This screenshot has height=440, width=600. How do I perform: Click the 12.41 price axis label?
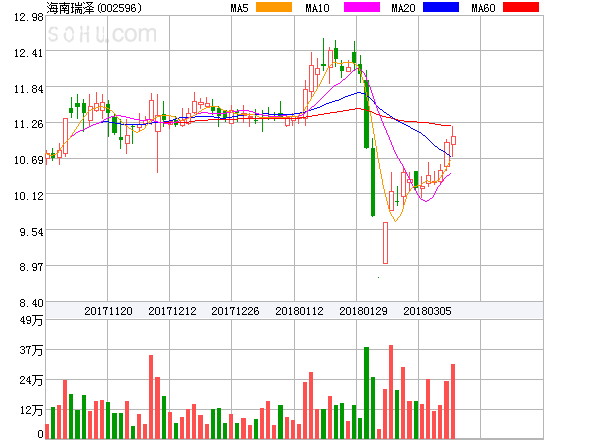29,53
